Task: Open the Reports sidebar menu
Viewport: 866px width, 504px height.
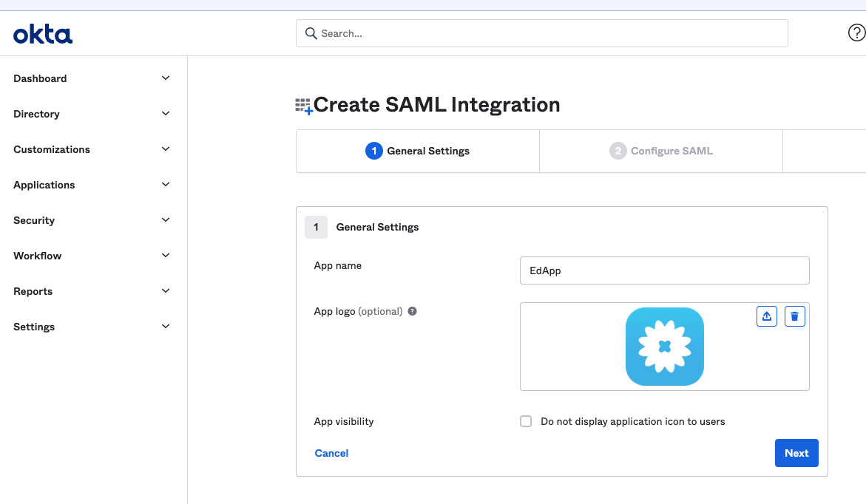Action: click(92, 291)
